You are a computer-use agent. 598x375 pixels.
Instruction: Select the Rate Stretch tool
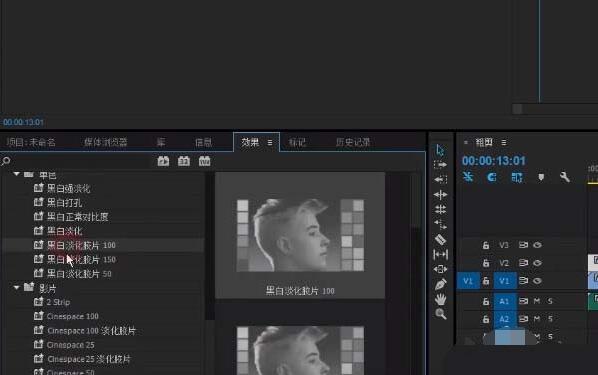click(440, 224)
